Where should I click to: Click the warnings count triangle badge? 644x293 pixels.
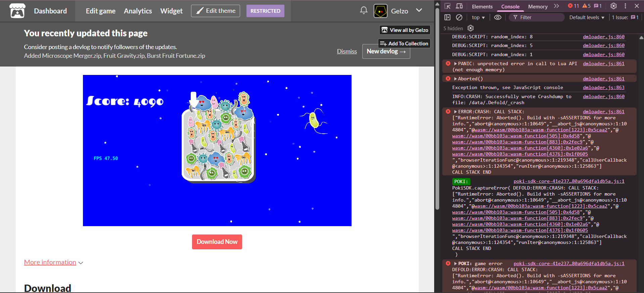(x=587, y=6)
